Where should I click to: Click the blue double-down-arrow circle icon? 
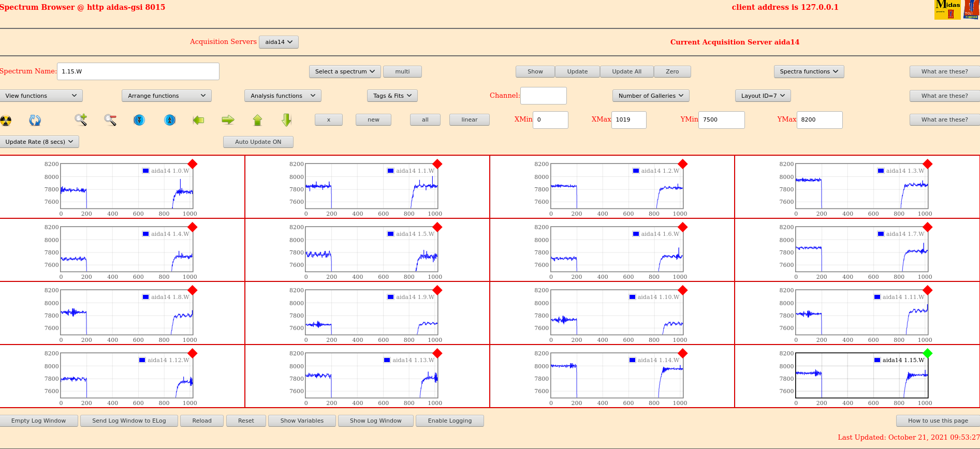coord(139,120)
